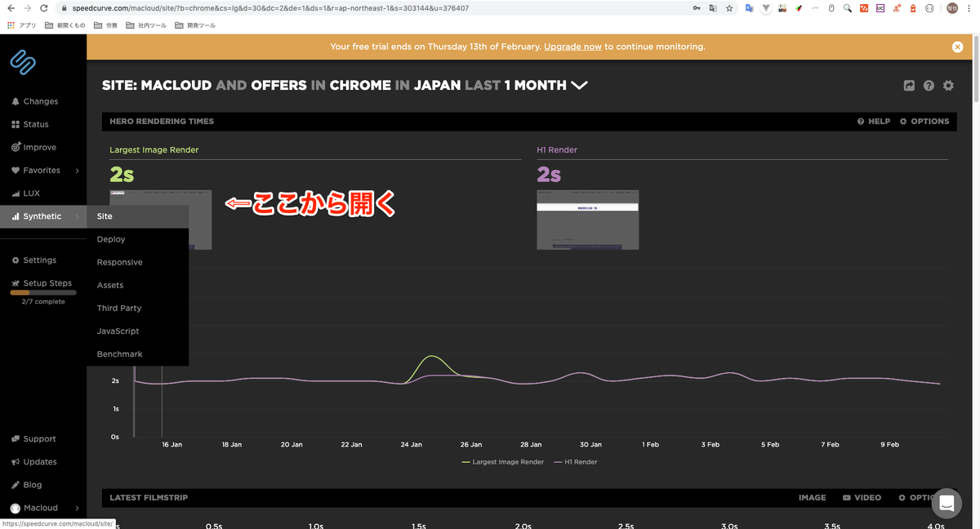
Task: Bookmark this page with star icon
Action: pos(729,8)
